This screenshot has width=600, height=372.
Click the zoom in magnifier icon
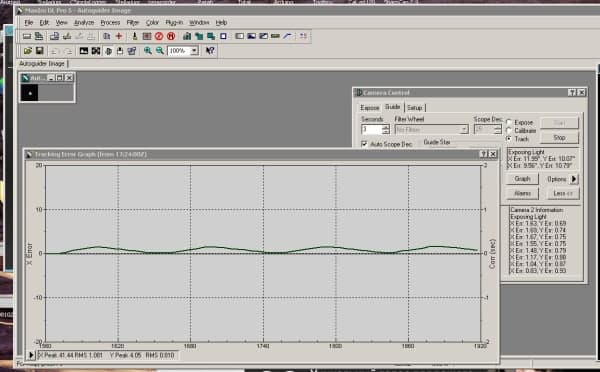pyautogui.click(x=148, y=51)
